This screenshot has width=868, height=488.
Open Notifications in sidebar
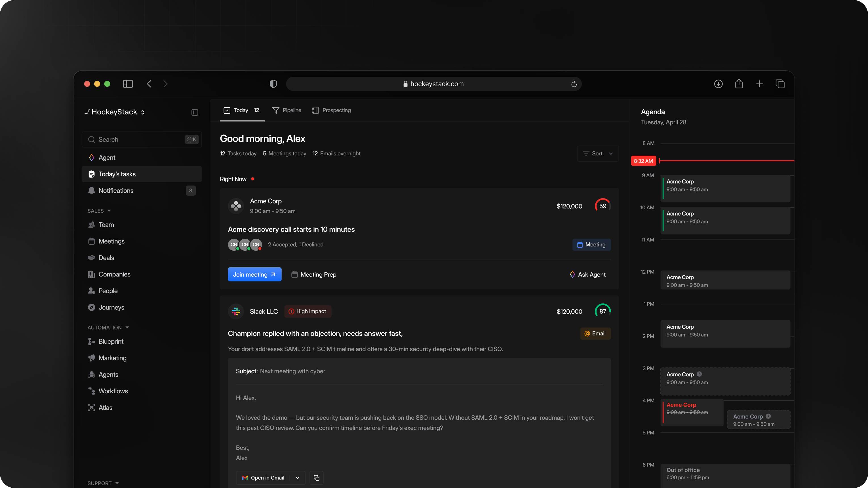coord(142,191)
